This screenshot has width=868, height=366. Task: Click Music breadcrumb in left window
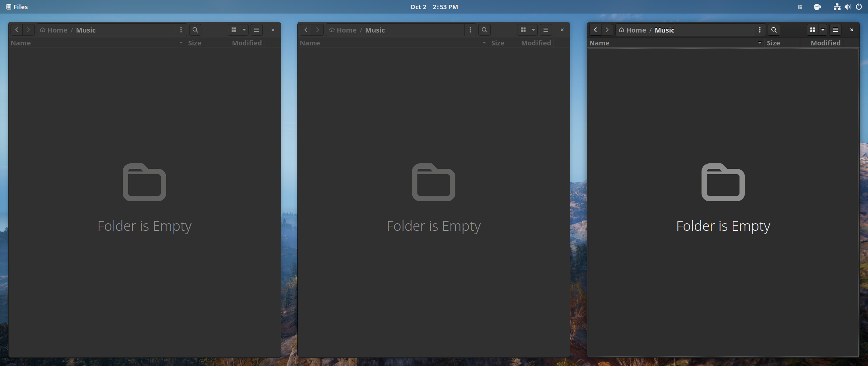[86, 30]
